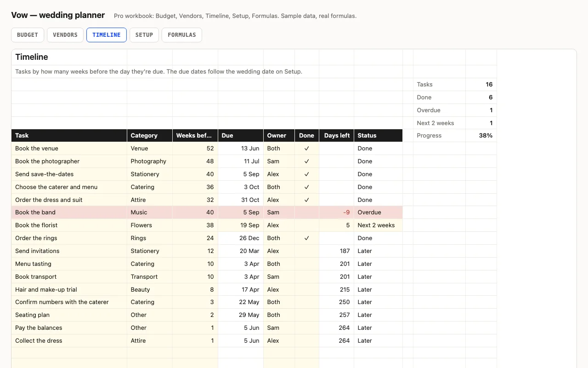This screenshot has width=588, height=368.
Task: Open the Budget tab
Action: pos(28,35)
